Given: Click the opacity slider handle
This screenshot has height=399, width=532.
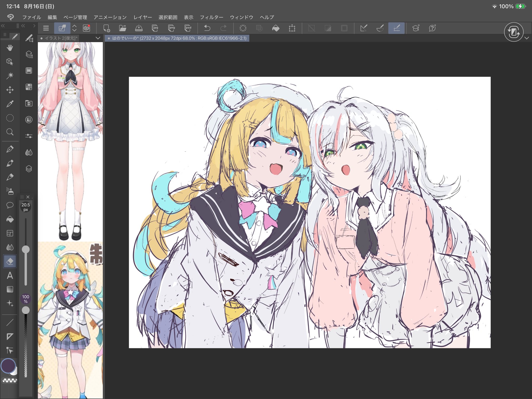Looking at the screenshot, I should pos(26,310).
